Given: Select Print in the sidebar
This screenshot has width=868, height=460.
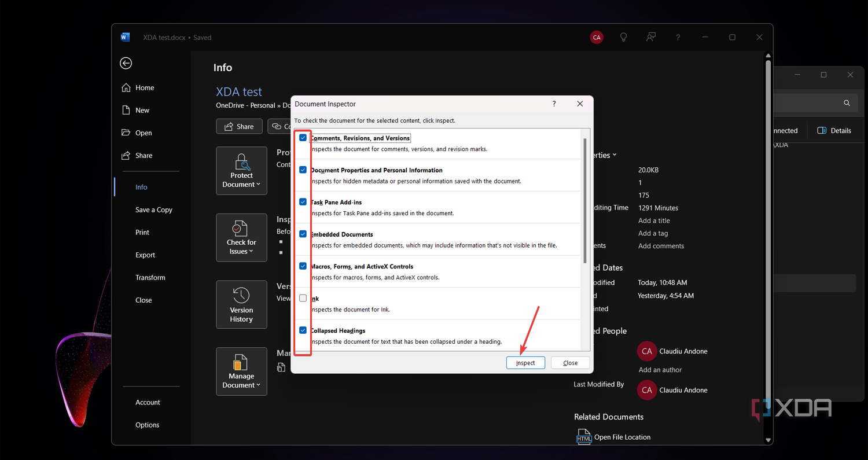Looking at the screenshot, I should pos(142,233).
